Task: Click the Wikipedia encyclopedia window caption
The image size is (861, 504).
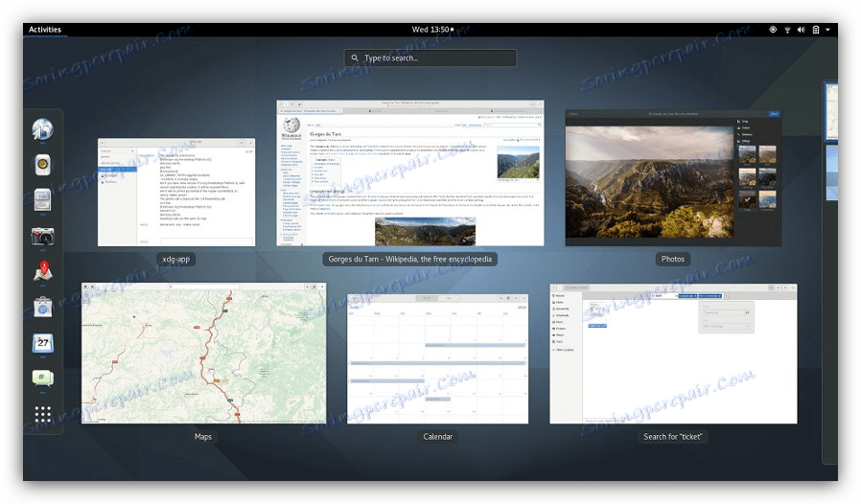Action: pos(409,259)
